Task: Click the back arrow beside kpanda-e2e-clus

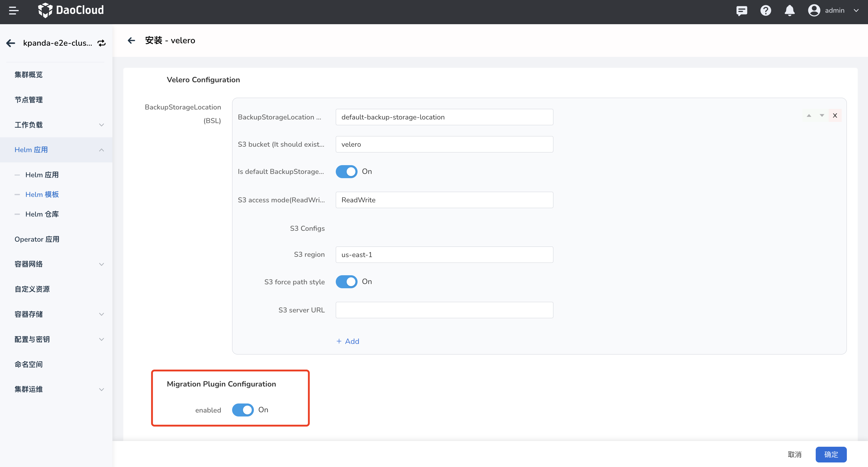Action: pos(11,43)
